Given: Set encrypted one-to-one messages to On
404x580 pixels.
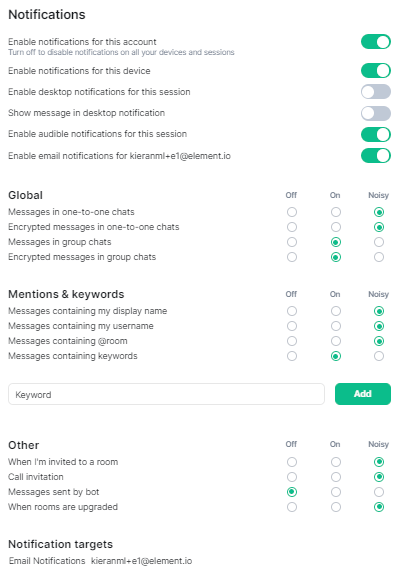Looking at the screenshot, I should point(336,227).
